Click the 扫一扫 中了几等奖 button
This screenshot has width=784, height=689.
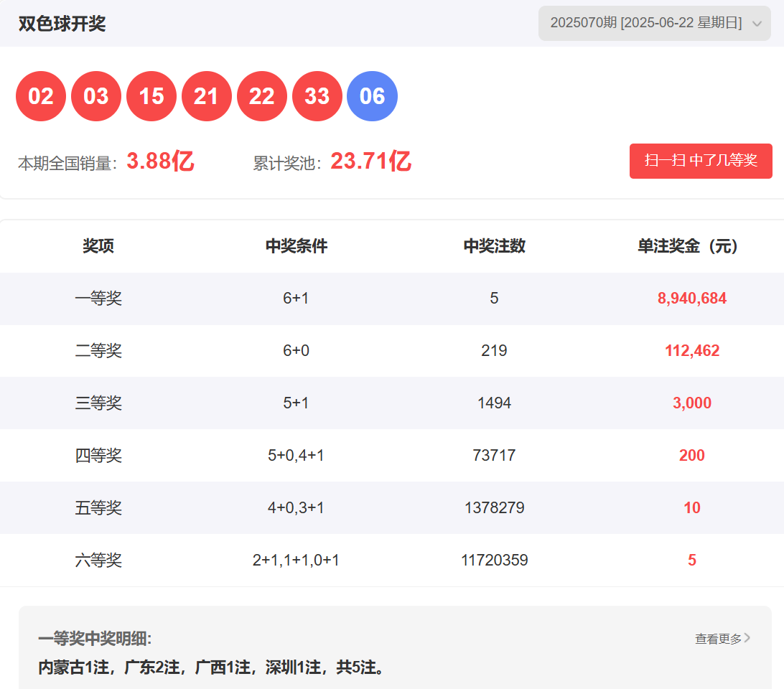pos(701,161)
